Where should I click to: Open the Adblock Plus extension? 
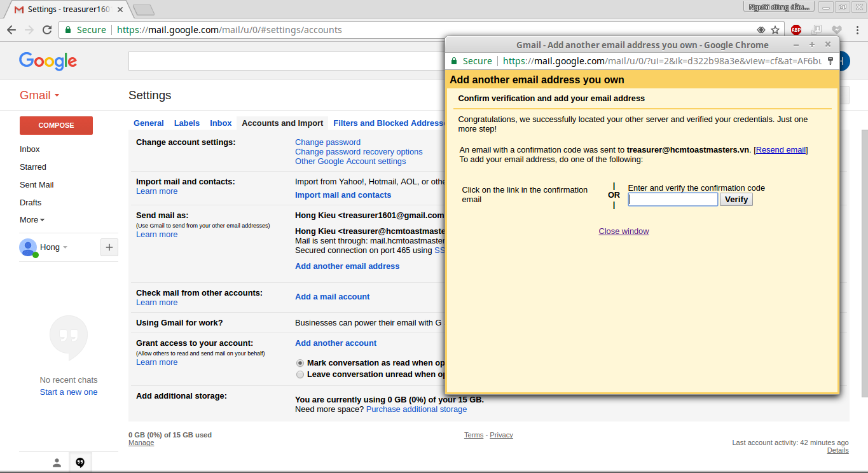796,30
